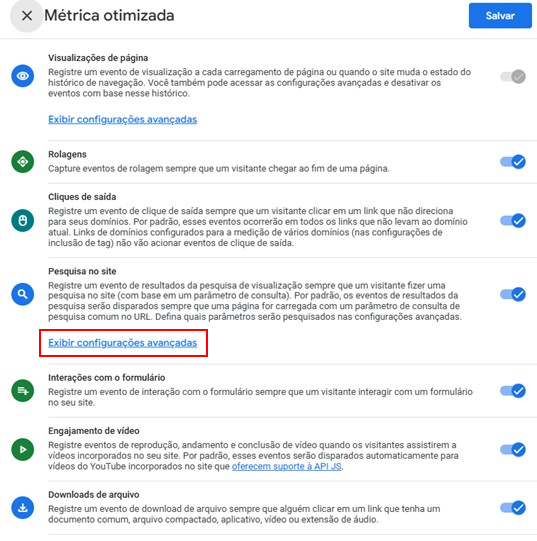The width and height of the screenshot is (537, 541).
Task: Click the form icon for Interações com o formulário
Action: coord(23,391)
